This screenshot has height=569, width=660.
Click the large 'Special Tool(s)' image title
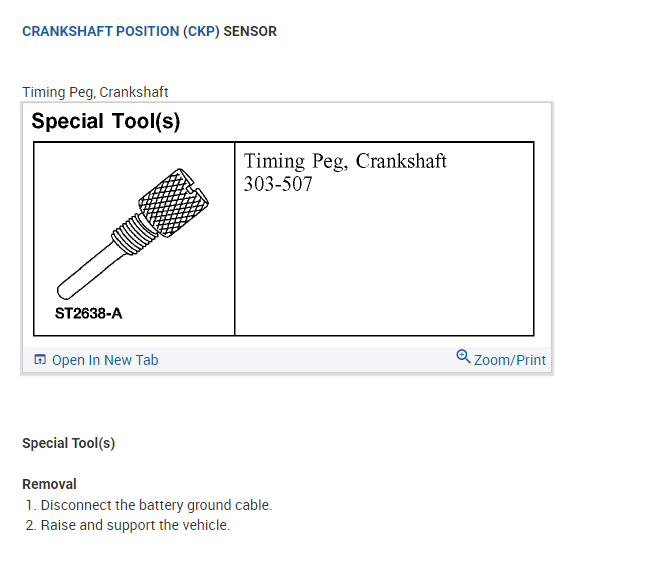(106, 122)
